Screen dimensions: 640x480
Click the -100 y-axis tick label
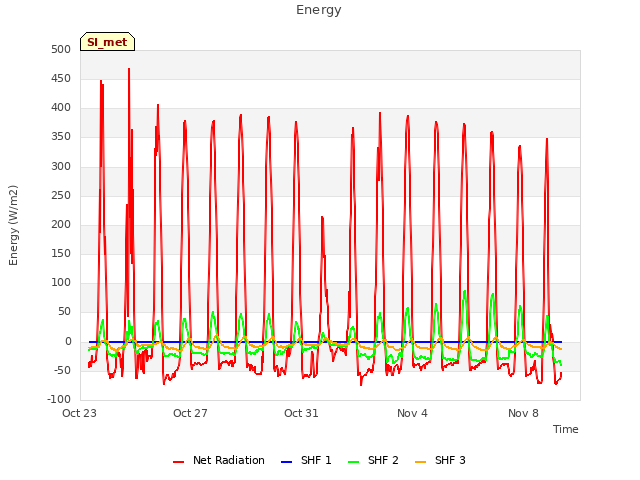pyautogui.click(x=59, y=400)
